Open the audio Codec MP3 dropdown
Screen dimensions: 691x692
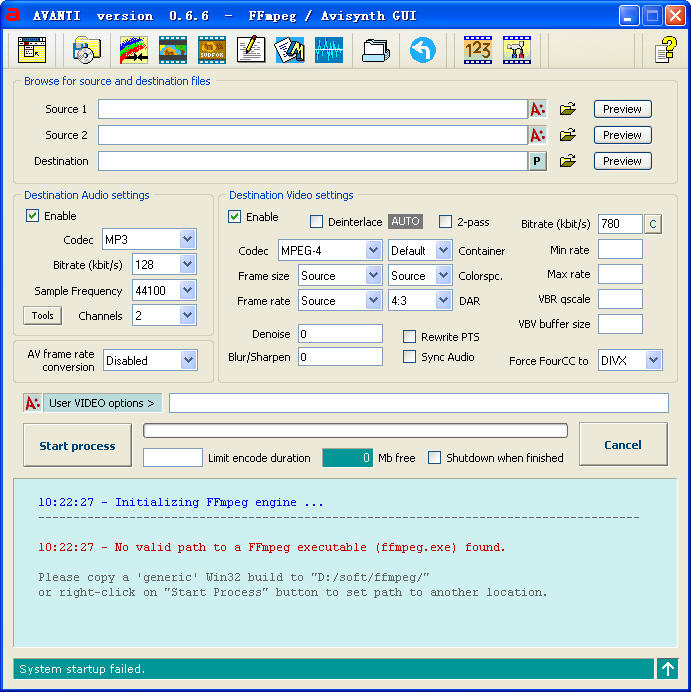149,240
